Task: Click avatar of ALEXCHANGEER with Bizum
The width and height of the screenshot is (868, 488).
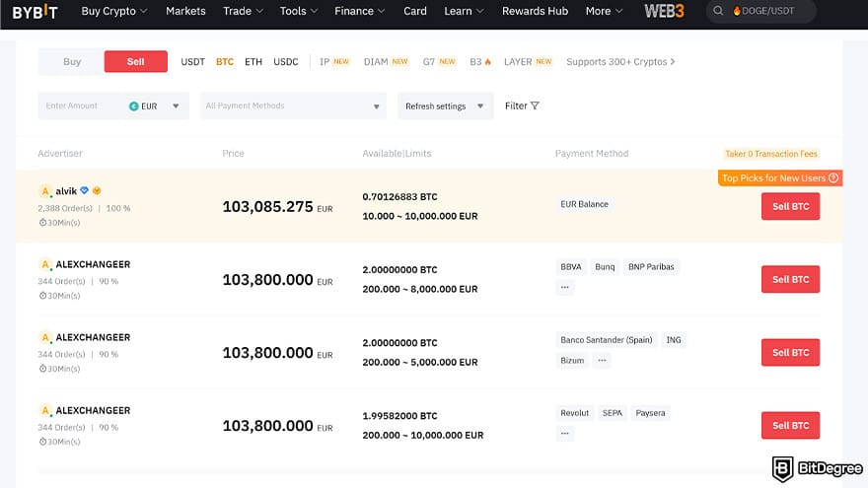Action: [45, 337]
